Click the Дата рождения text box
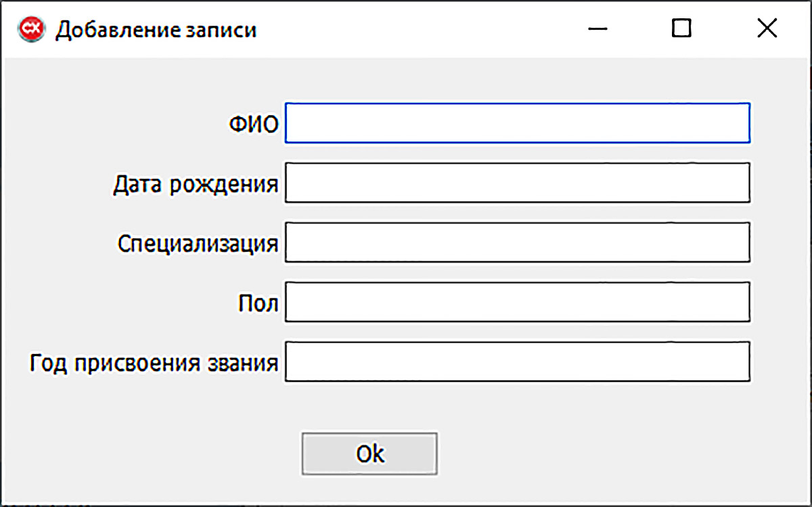The width and height of the screenshot is (812, 507). coord(518,183)
